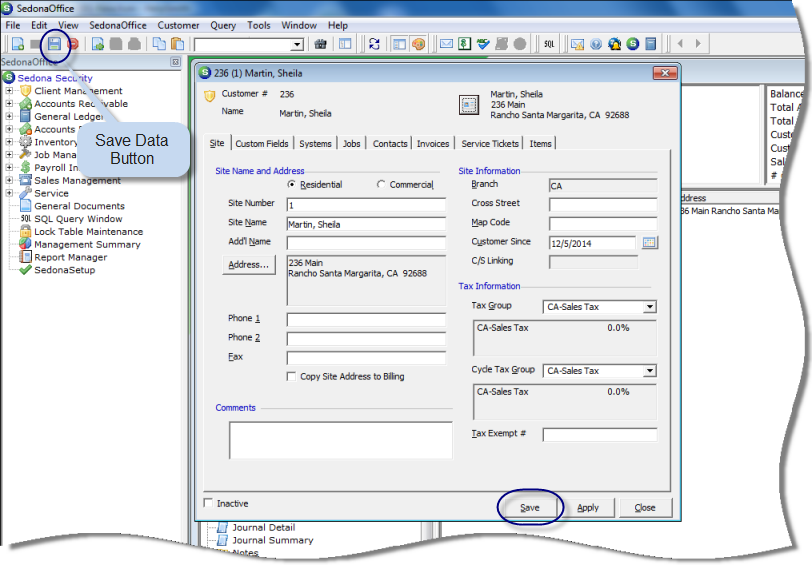Expand the Sales Management tree node
The height and width of the screenshot is (565, 812).
coord(9,180)
